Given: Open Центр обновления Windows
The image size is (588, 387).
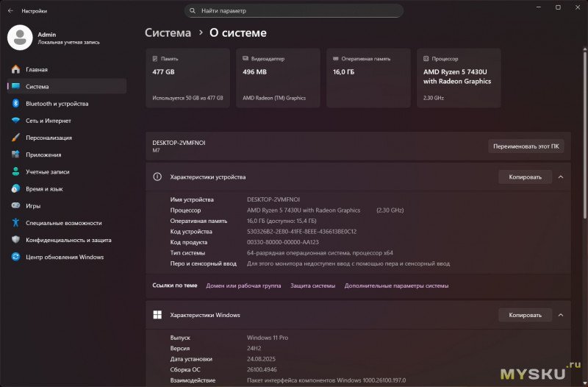Looking at the screenshot, I should coord(67,257).
